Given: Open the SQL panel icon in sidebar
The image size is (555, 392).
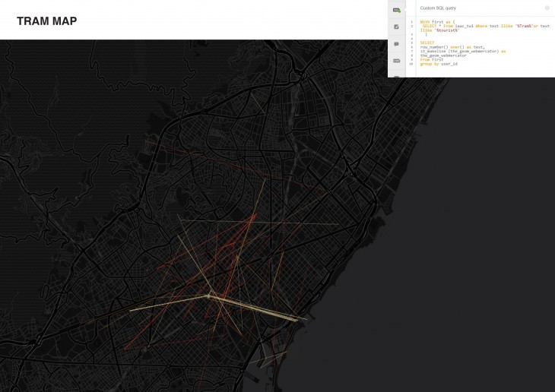Looking at the screenshot, I should click(x=396, y=10).
